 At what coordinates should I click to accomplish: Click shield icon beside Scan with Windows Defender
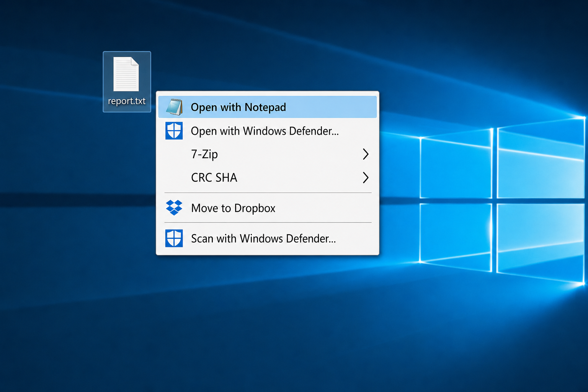[x=174, y=238]
